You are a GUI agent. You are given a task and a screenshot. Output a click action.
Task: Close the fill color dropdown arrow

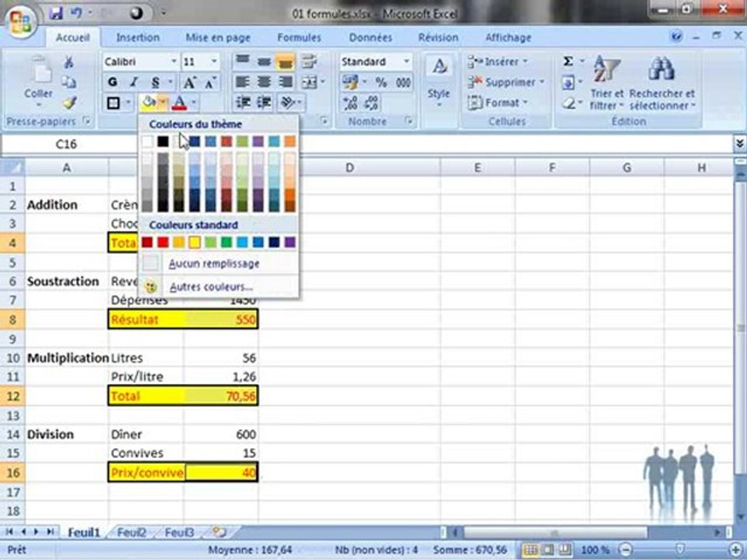pos(163,103)
